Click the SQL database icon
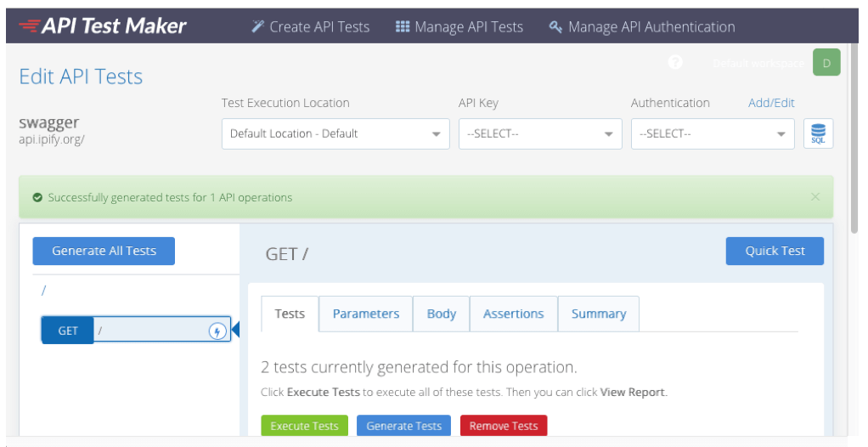 point(818,134)
